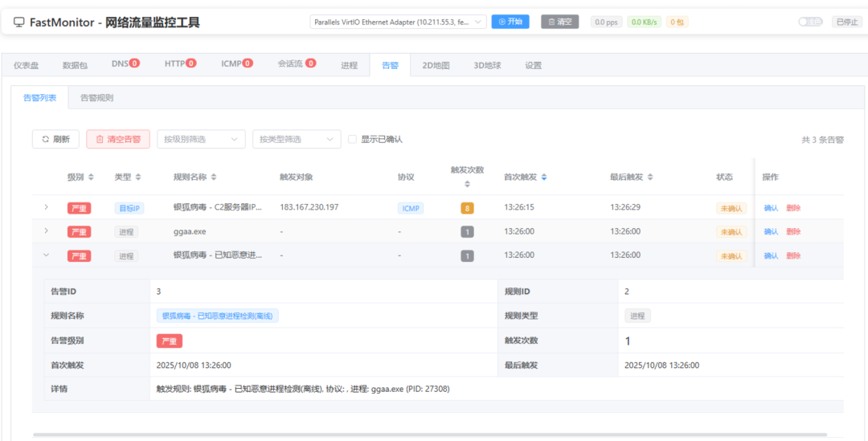Delete the ggaa.exe alert

[793, 232]
